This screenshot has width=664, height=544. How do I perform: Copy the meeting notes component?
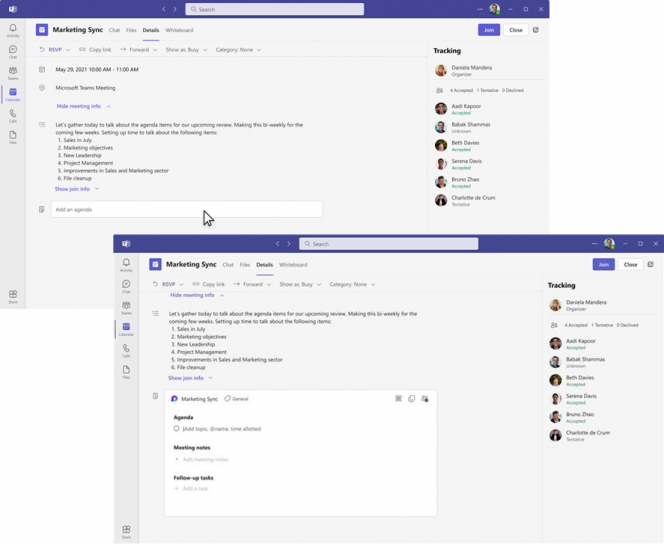coord(412,398)
